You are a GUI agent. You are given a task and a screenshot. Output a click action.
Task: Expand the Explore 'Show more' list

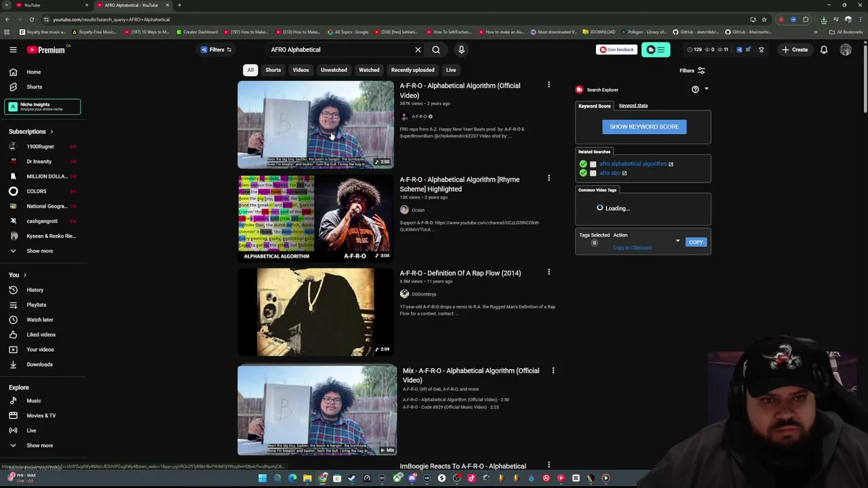pyautogui.click(x=42, y=445)
